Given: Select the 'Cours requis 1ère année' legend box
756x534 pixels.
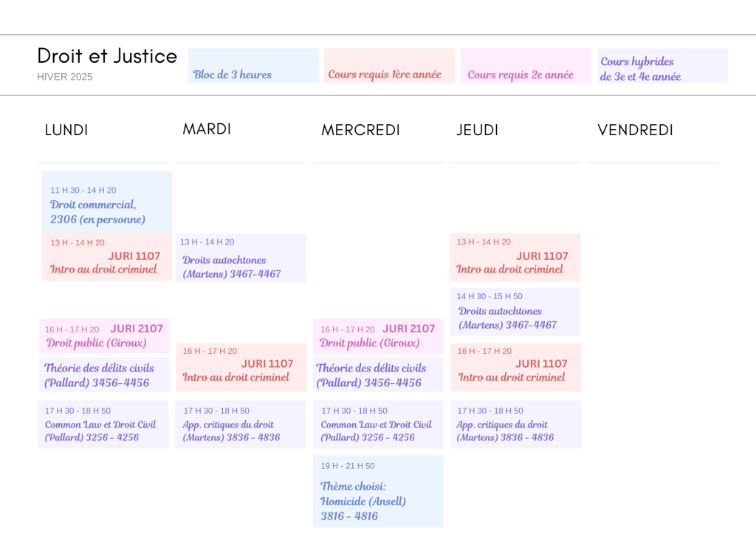Looking at the screenshot, I should tap(389, 66).
